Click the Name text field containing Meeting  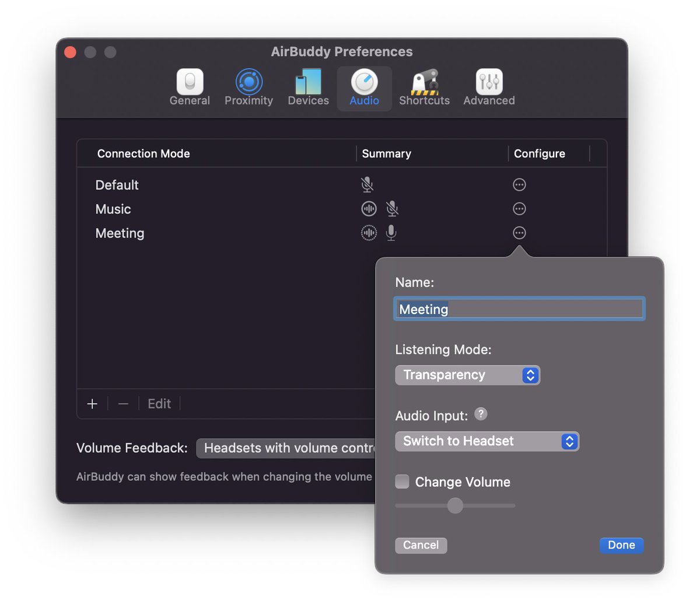519,309
